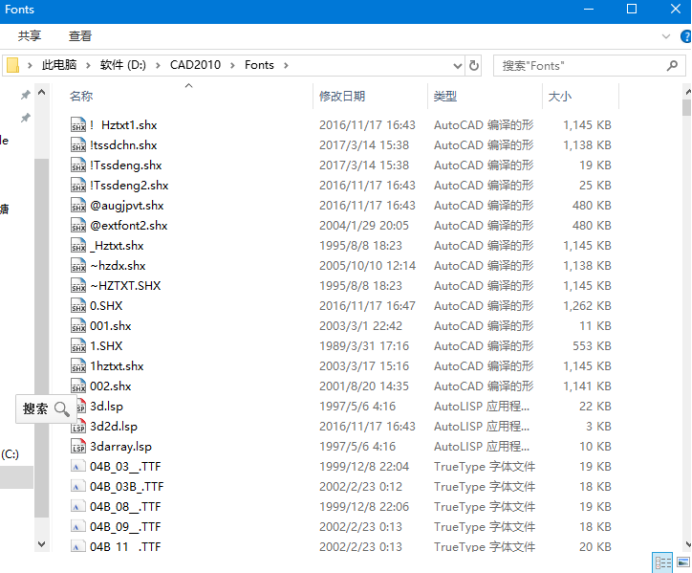
Task: Click SHX icon of 002.shx
Action: 78,386
